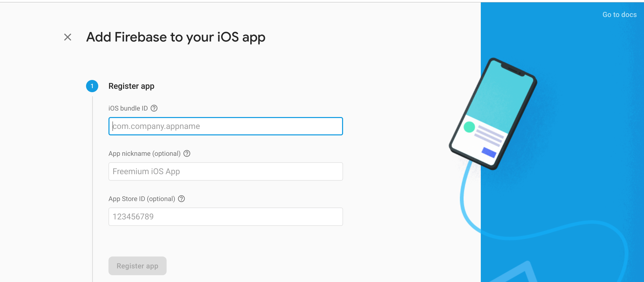This screenshot has height=282, width=644.
Task: Click the help icon beside iOS bundle ID
Action: click(154, 108)
